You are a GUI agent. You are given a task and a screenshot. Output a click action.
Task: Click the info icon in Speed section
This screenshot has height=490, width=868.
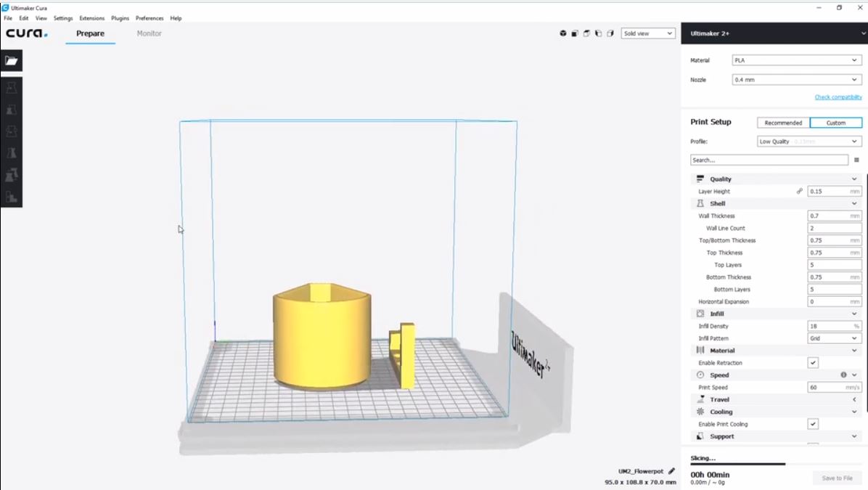pyautogui.click(x=843, y=375)
